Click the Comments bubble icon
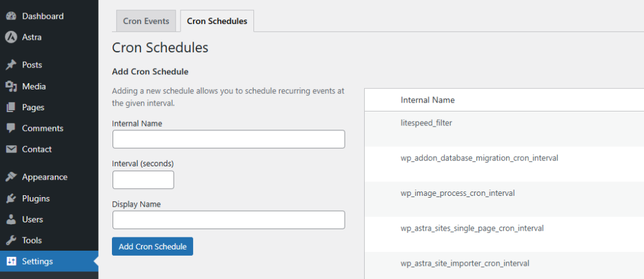The height and width of the screenshot is (279, 644). point(11,128)
